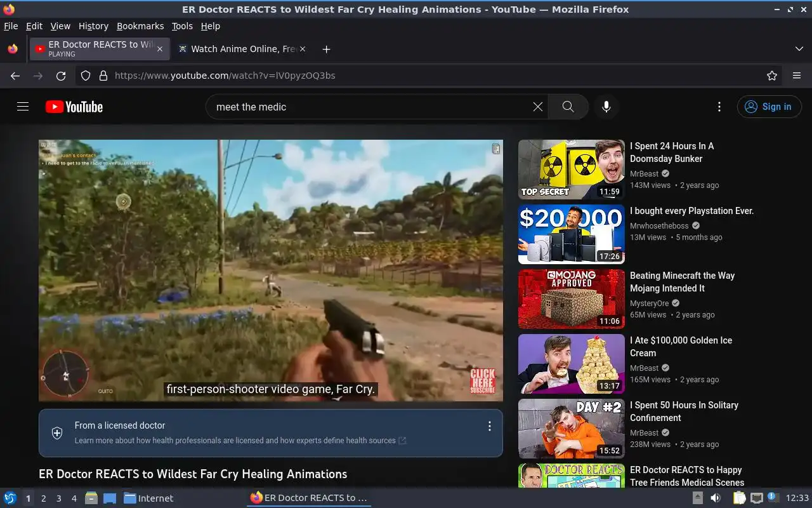The height and width of the screenshot is (508, 812).
Task: View site security padlock info
Action: pos(103,76)
